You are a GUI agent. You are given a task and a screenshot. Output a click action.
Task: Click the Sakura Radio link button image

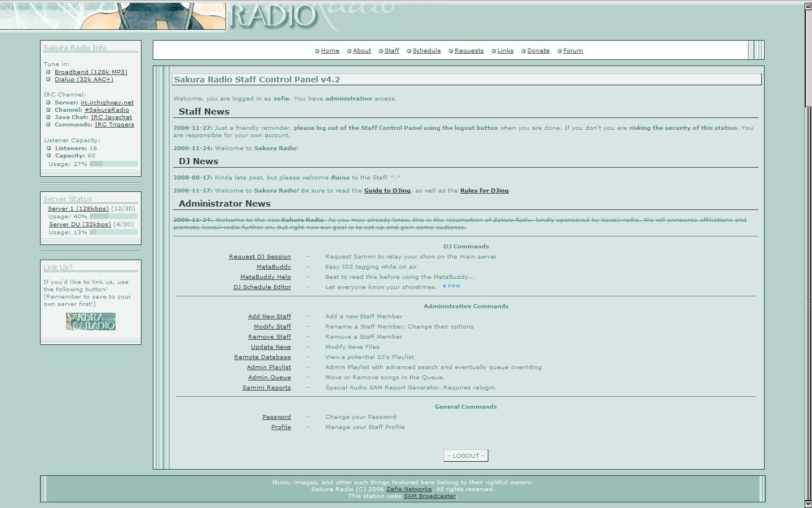(90, 321)
